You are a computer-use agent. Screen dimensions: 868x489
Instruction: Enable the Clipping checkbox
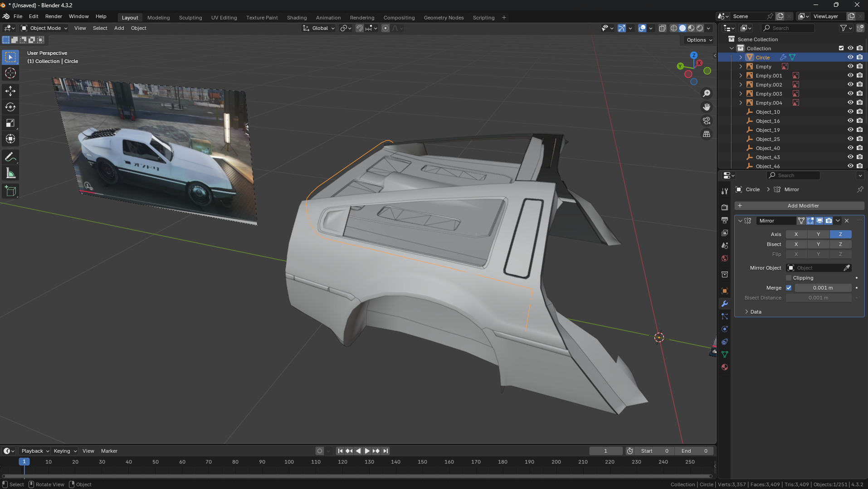(789, 278)
